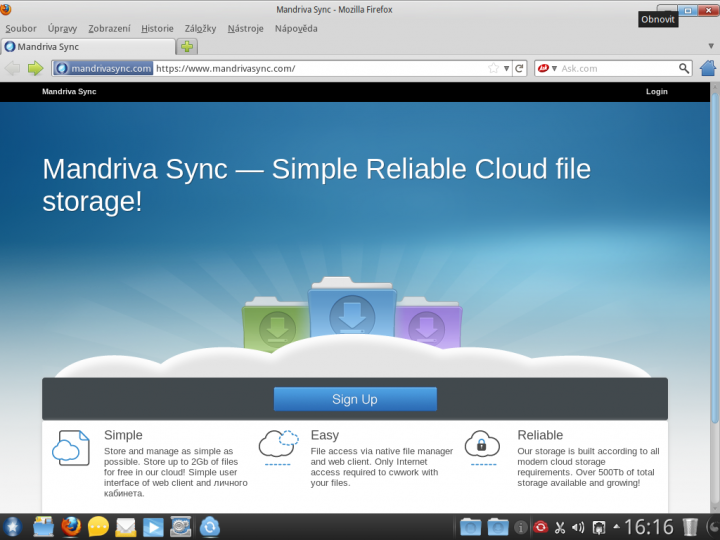Open the star application launcher menu
The width and height of the screenshot is (720, 540).
click(x=12, y=527)
